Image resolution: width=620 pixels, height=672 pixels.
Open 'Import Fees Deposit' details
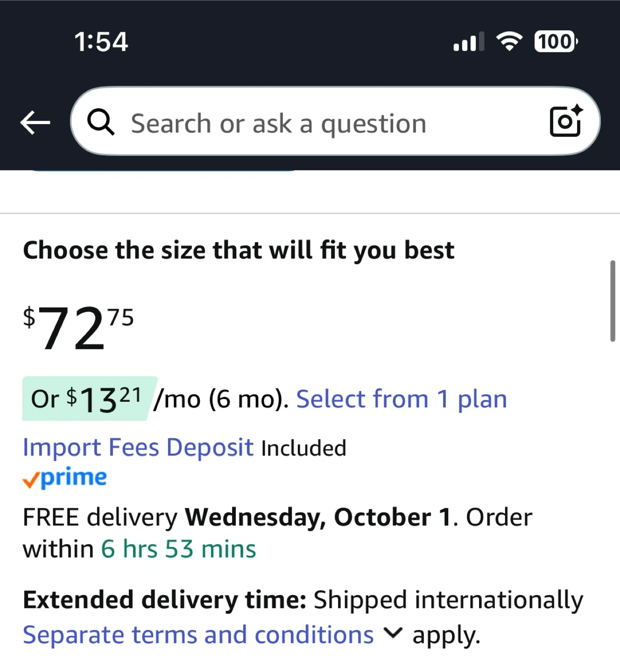click(138, 448)
